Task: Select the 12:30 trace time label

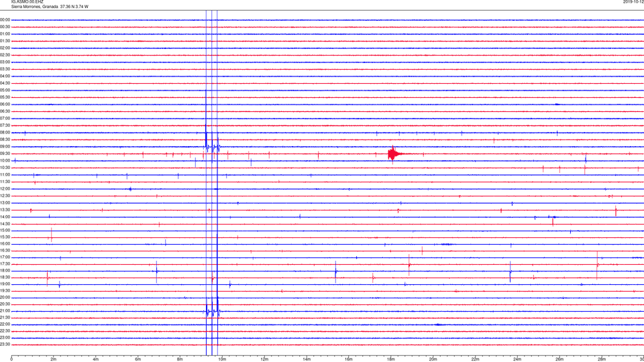Action: point(5,196)
